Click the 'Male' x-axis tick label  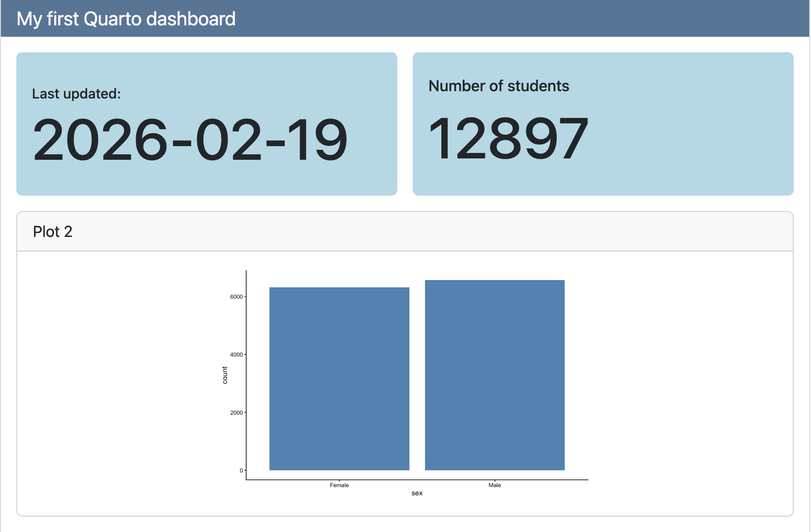[495, 485]
